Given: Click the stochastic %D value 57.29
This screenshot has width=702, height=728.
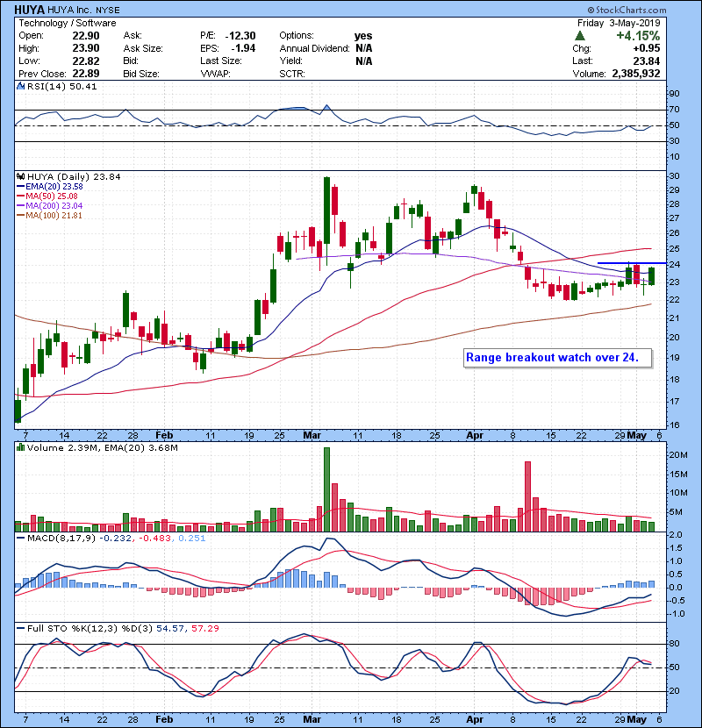Looking at the screenshot, I should coord(204,628).
